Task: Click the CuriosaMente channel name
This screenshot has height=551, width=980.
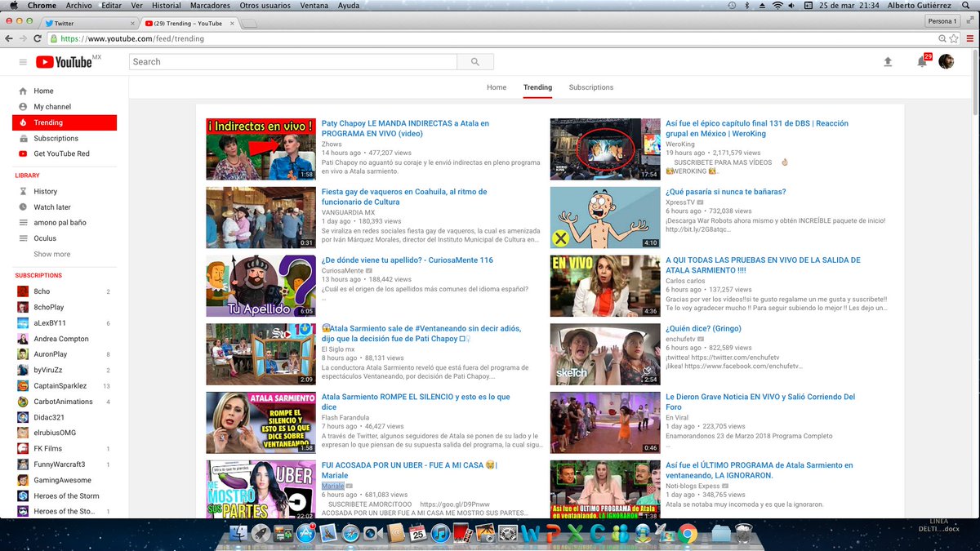Action: (343, 271)
